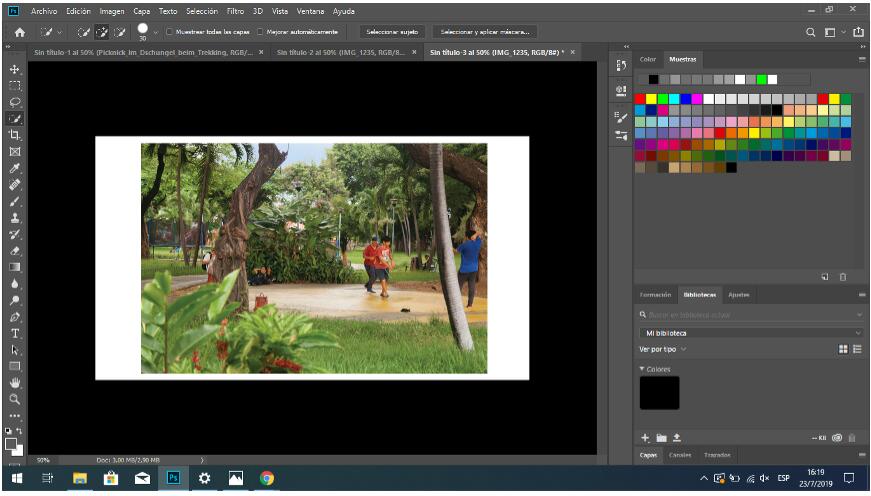Select the Zoom tool in toolbar
The image size is (871, 496).
[15, 399]
